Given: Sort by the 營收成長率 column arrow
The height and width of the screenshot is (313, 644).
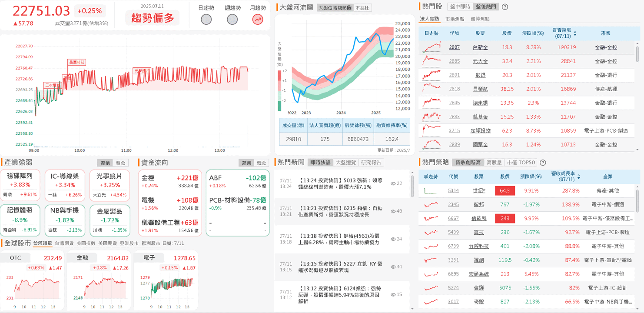Looking at the screenshot, I should [579, 176].
